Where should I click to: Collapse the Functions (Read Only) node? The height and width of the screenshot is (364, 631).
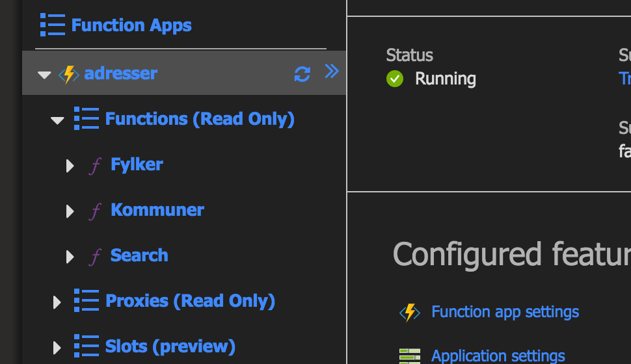tap(57, 120)
